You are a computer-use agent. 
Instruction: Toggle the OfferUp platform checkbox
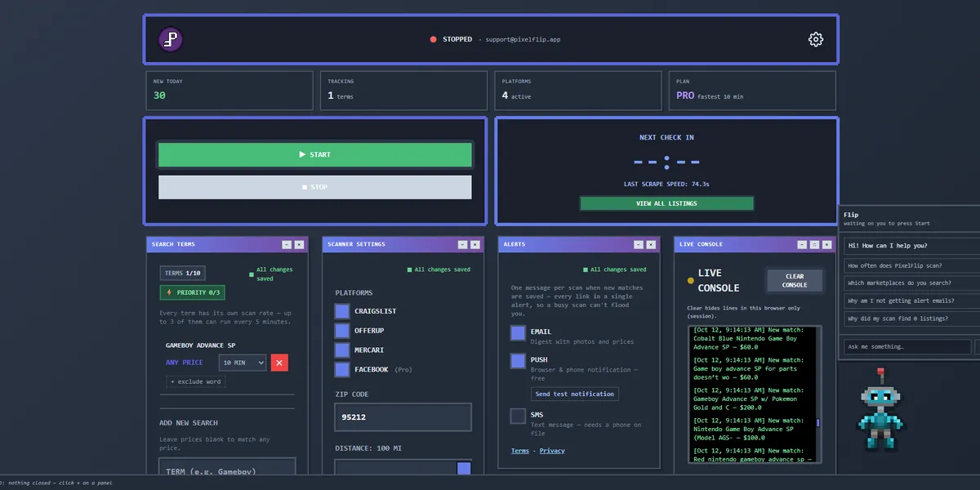[x=342, y=331]
